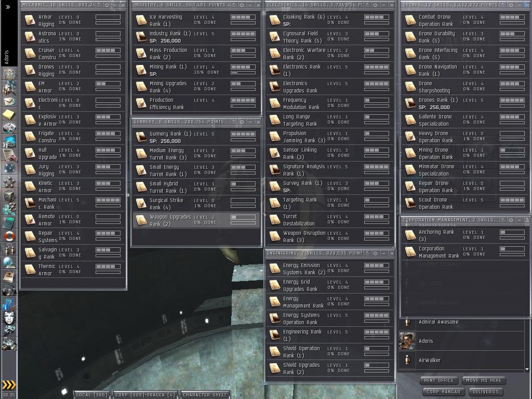532x399 pixels.
Task: Toggle pin on the Mechanic skills window
Action: pyautogui.click(x=98, y=5)
